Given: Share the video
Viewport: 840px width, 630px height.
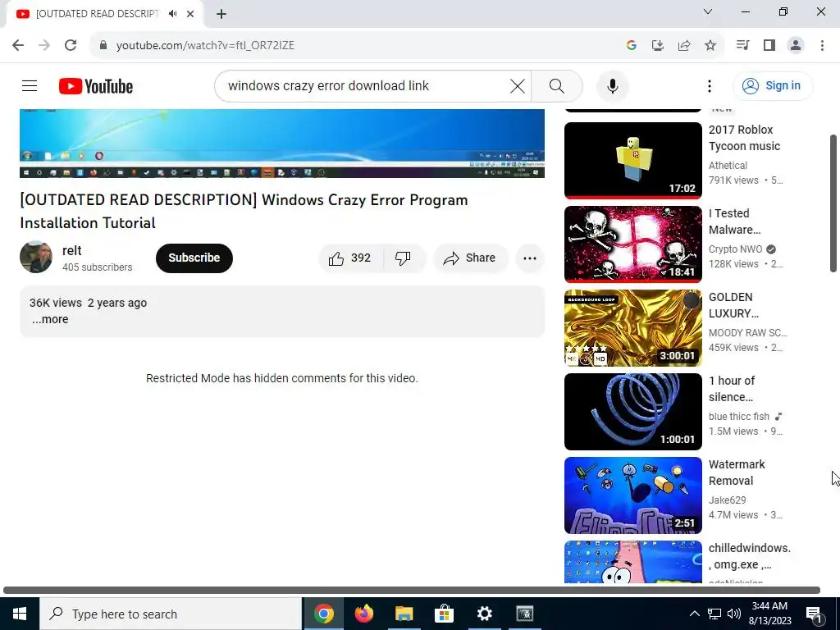Looking at the screenshot, I should click(470, 258).
